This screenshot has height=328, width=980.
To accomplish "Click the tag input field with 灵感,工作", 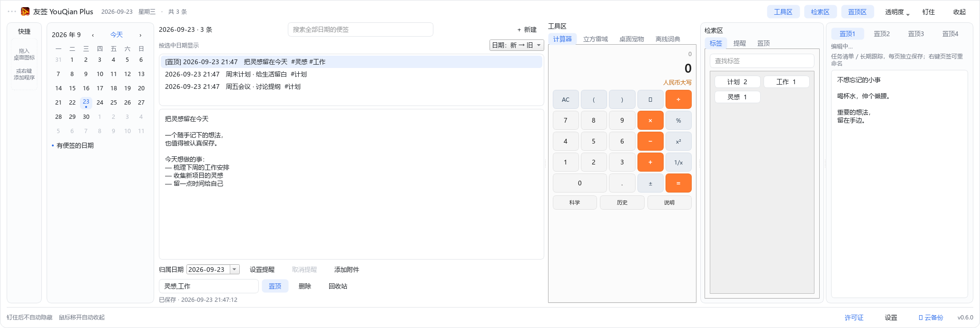I will click(x=209, y=286).
